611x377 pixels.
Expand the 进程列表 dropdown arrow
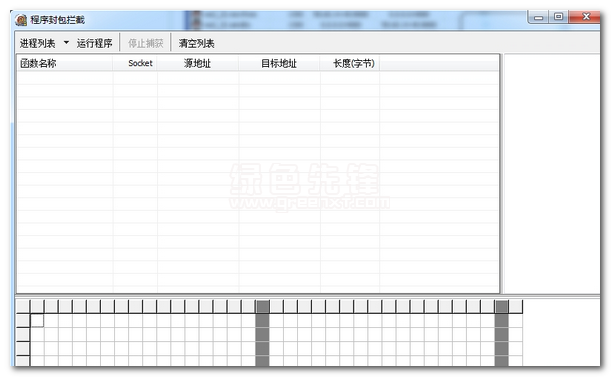pyautogui.click(x=66, y=42)
